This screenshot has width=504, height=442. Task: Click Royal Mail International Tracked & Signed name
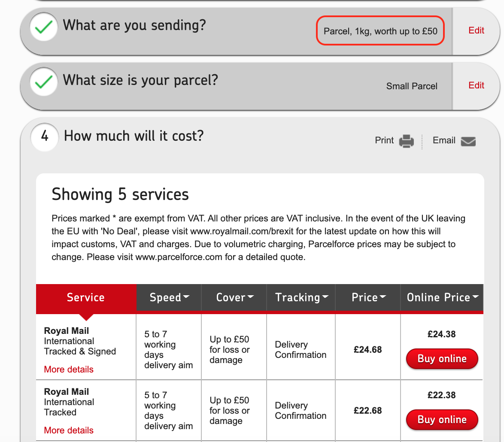pos(80,341)
